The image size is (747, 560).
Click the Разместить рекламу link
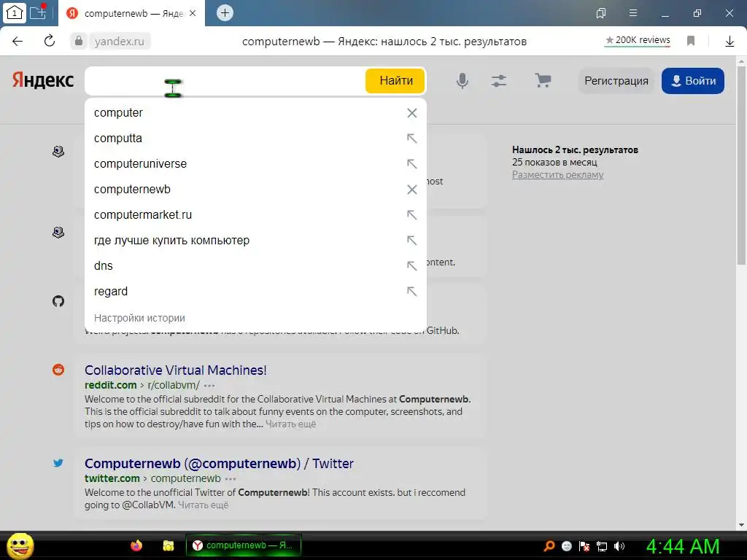pyautogui.click(x=558, y=175)
